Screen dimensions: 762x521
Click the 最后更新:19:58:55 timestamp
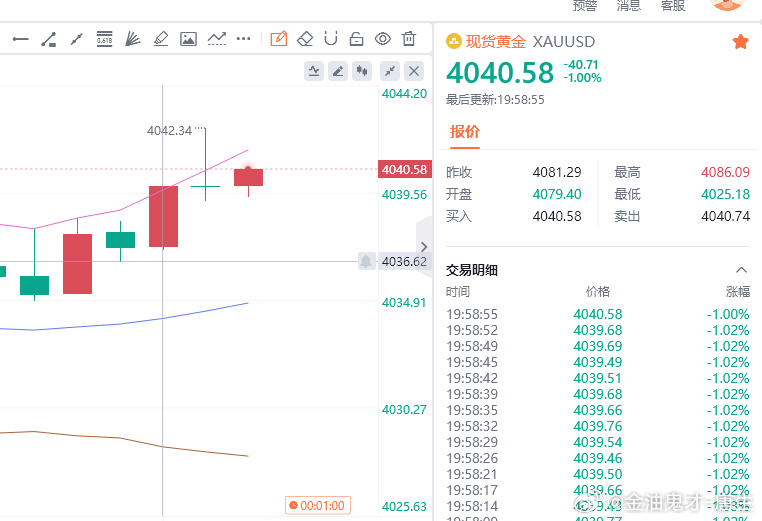click(x=495, y=100)
